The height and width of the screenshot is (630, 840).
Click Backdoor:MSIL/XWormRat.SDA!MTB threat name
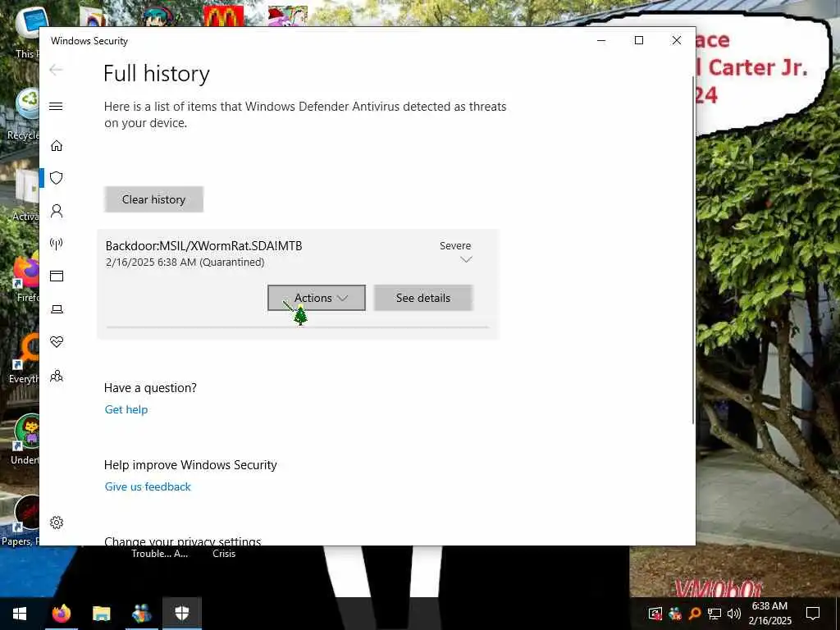point(203,246)
